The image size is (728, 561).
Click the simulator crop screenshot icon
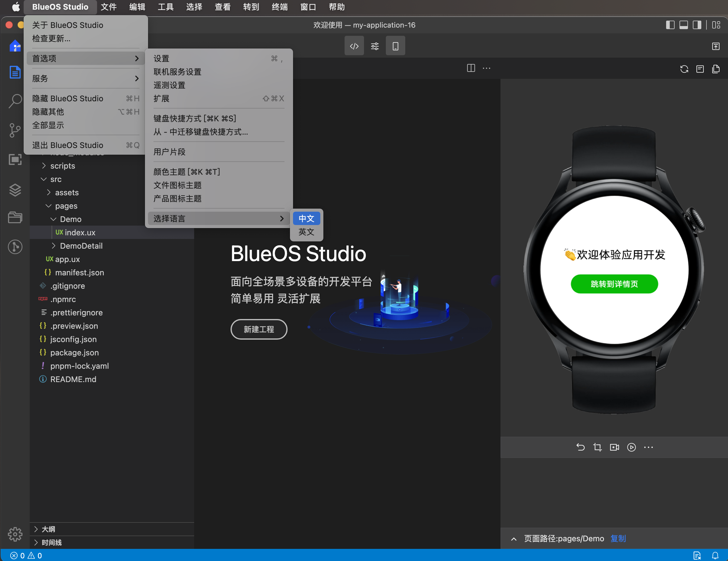[597, 447]
